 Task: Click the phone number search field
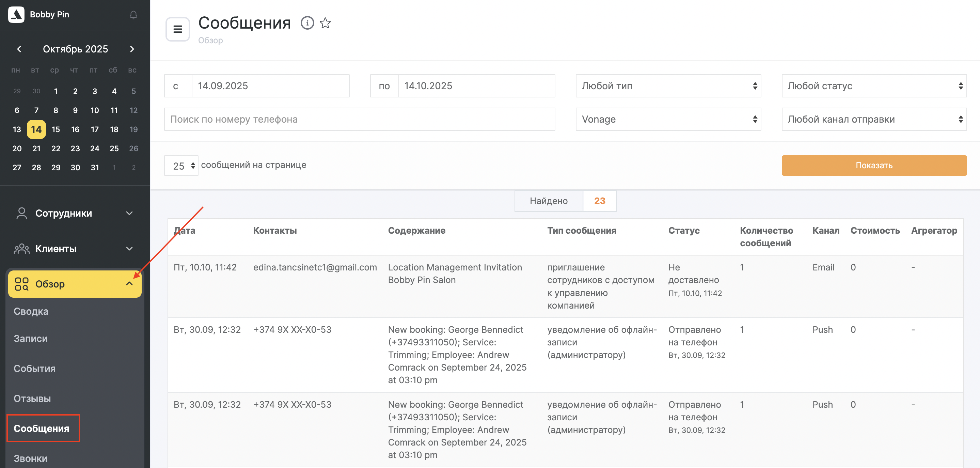coord(359,120)
